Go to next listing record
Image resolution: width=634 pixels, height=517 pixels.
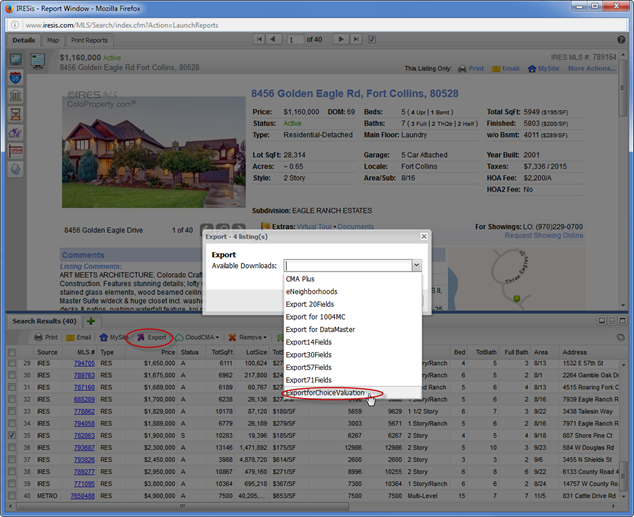pyautogui.click(x=340, y=39)
